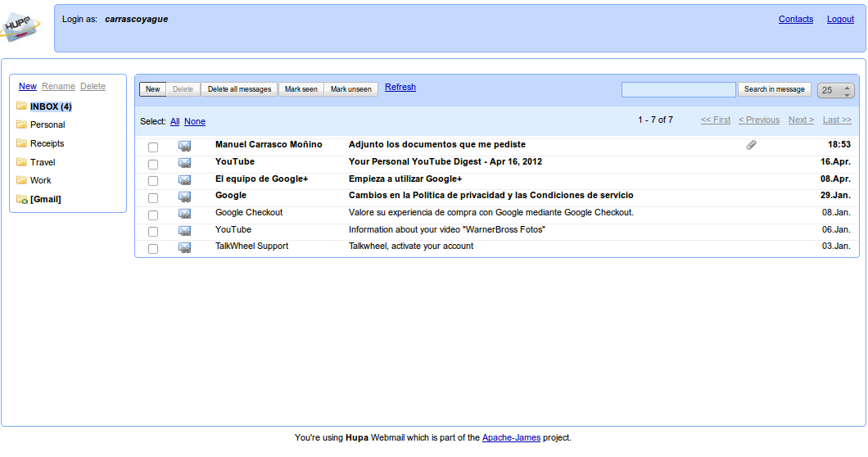Click the attachment paperclip icon
The width and height of the screenshot is (868, 457).
click(x=751, y=145)
